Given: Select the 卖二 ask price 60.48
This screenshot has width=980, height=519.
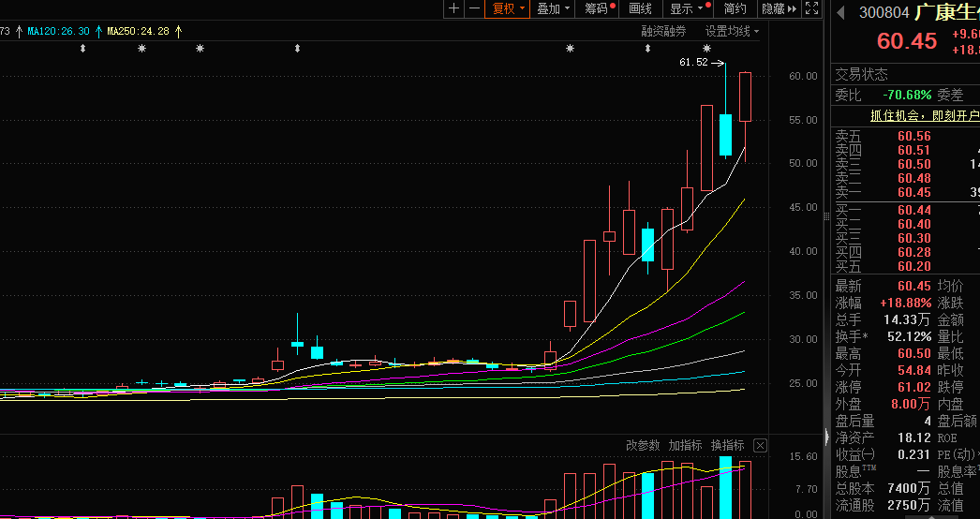Looking at the screenshot, I should click(x=914, y=178).
